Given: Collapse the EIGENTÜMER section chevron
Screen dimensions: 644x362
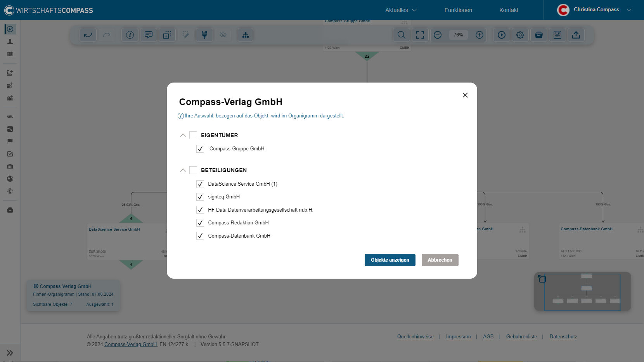Looking at the screenshot, I should pos(183,135).
